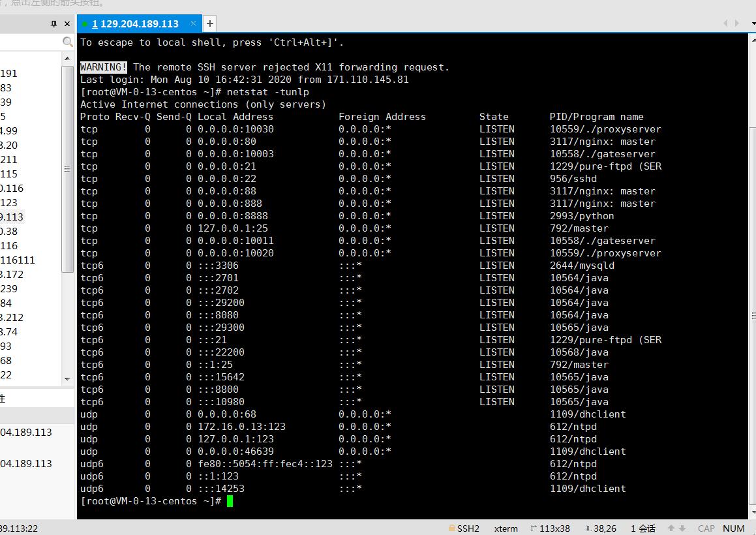Click the up arrow in status bar

click(x=670, y=528)
